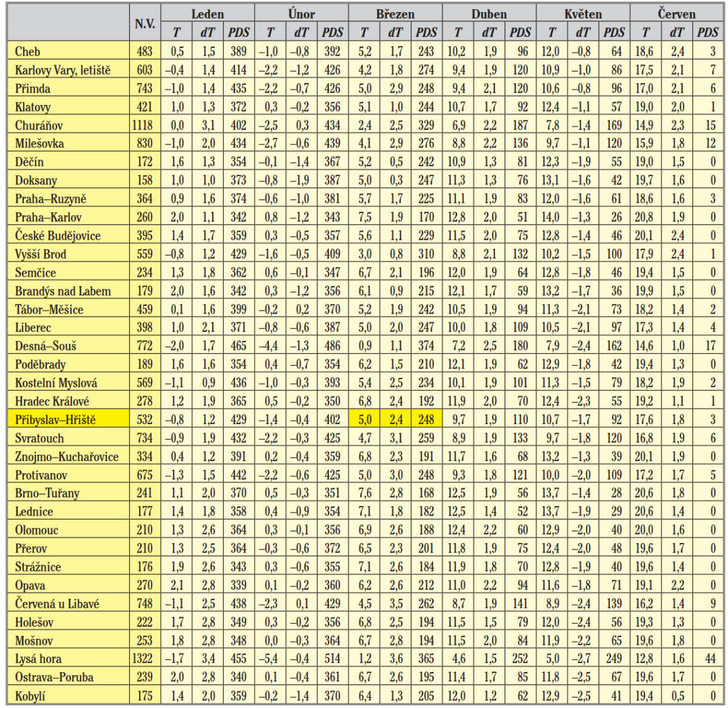
Task: Click the Desná–Souš Únor PDS value 486
Action: [332, 346]
